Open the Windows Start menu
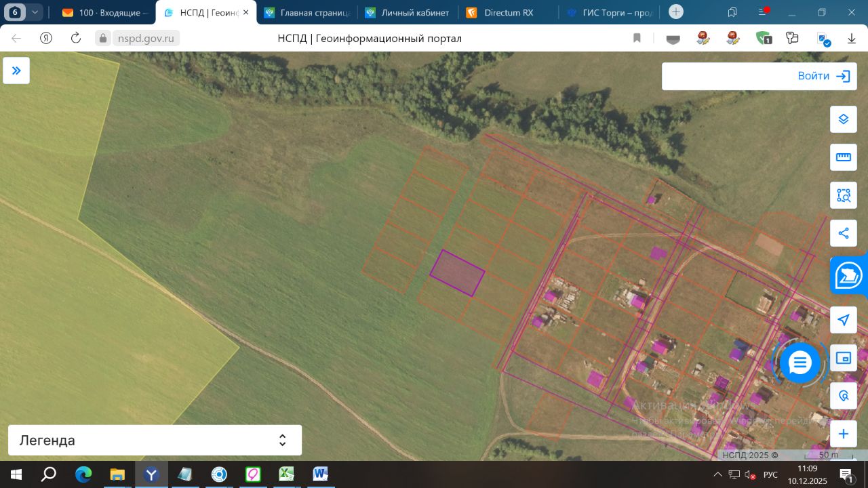The height and width of the screenshot is (488, 868). pos(16,474)
